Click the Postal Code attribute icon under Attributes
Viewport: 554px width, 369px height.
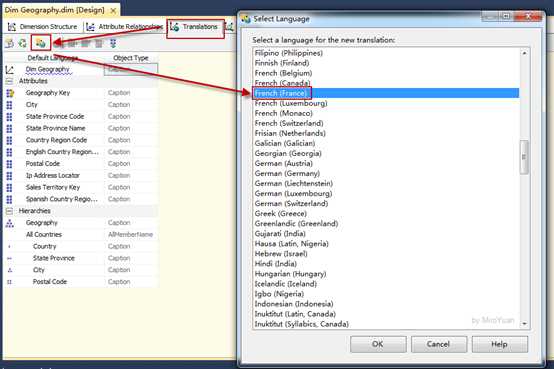tap(10, 164)
